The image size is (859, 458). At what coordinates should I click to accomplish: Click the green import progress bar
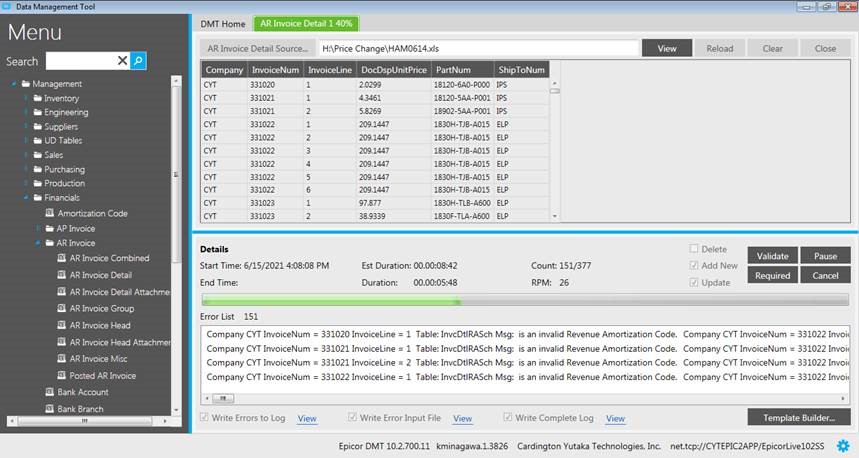click(x=331, y=300)
